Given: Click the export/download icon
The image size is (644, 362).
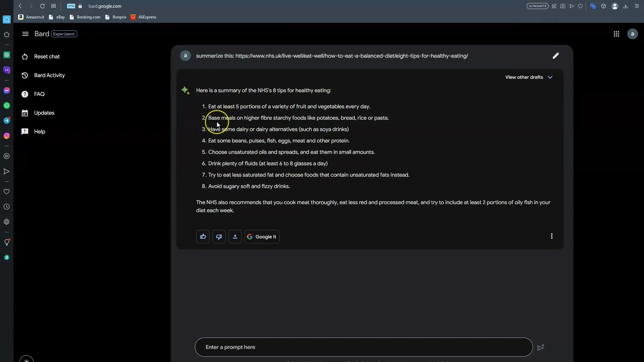Looking at the screenshot, I should (x=235, y=236).
